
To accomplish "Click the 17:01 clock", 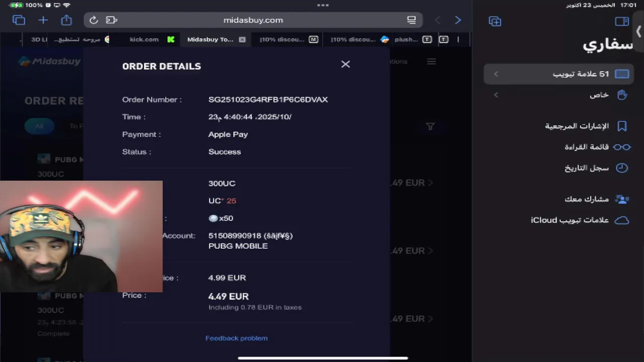I will click(628, 5).
